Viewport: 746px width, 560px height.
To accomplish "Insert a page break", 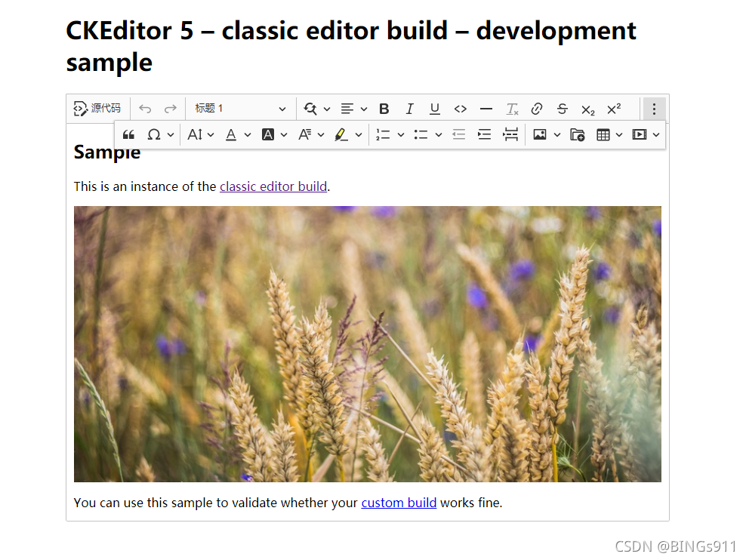I will (x=510, y=134).
